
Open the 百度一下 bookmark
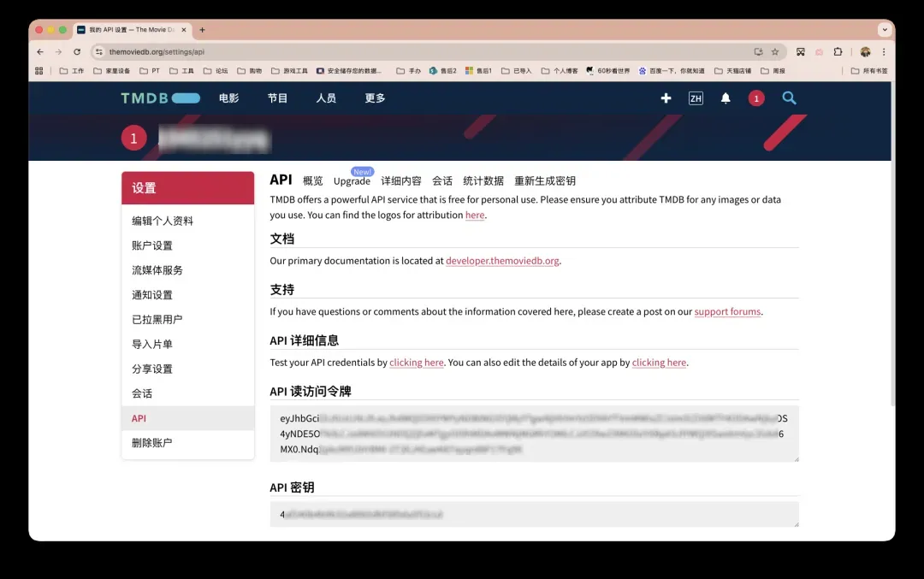click(672, 71)
